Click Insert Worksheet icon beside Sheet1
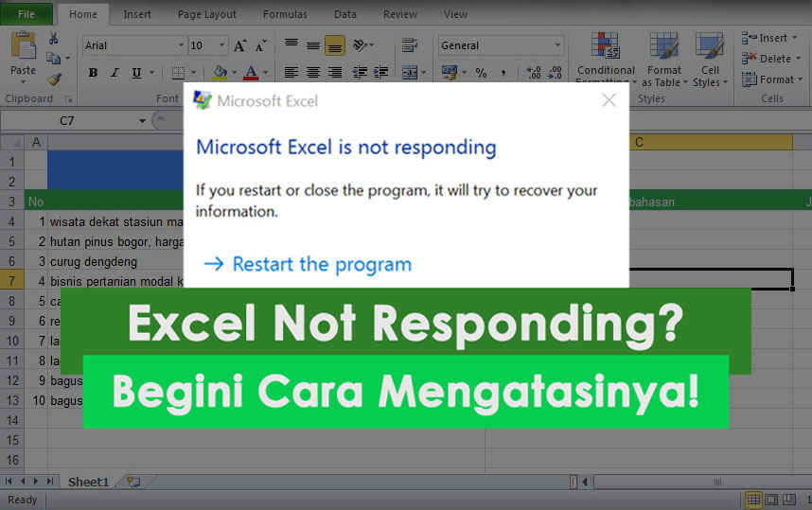812x510 pixels. [133, 482]
